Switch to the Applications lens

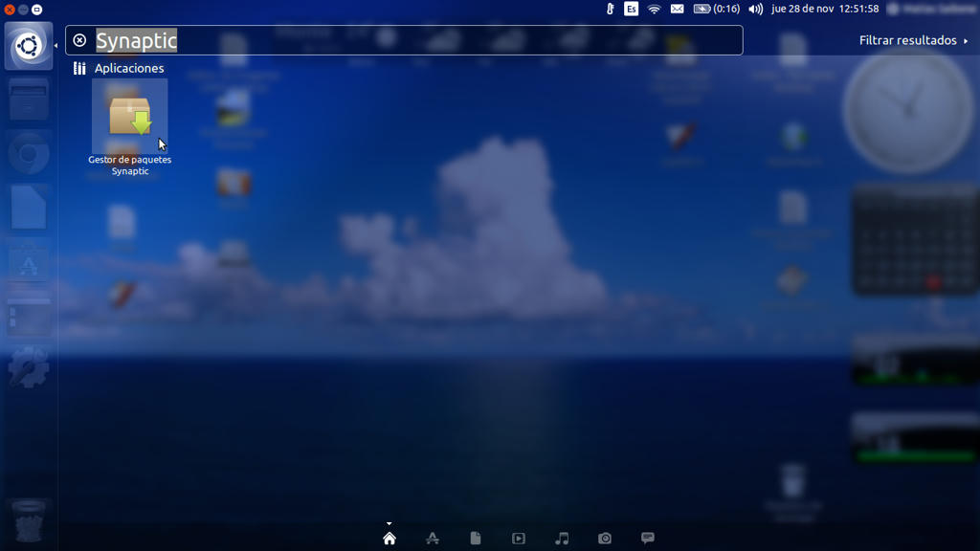point(433,538)
